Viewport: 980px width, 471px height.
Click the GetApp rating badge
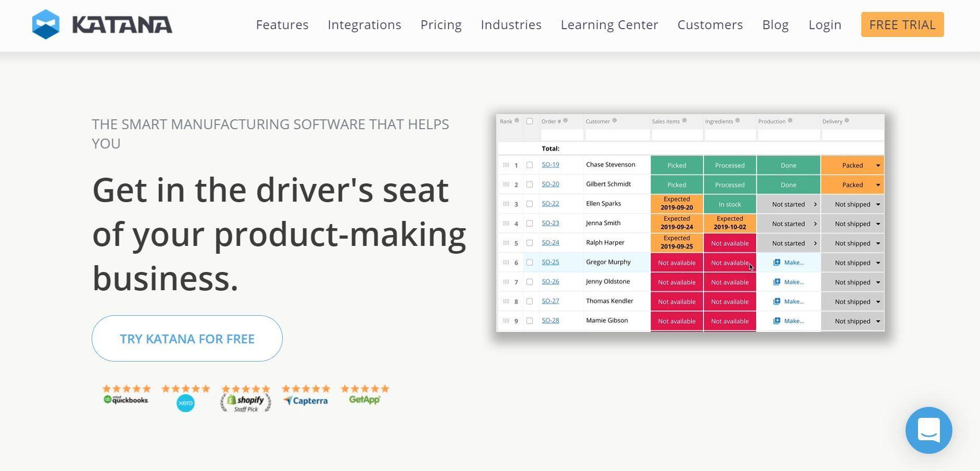tap(365, 394)
